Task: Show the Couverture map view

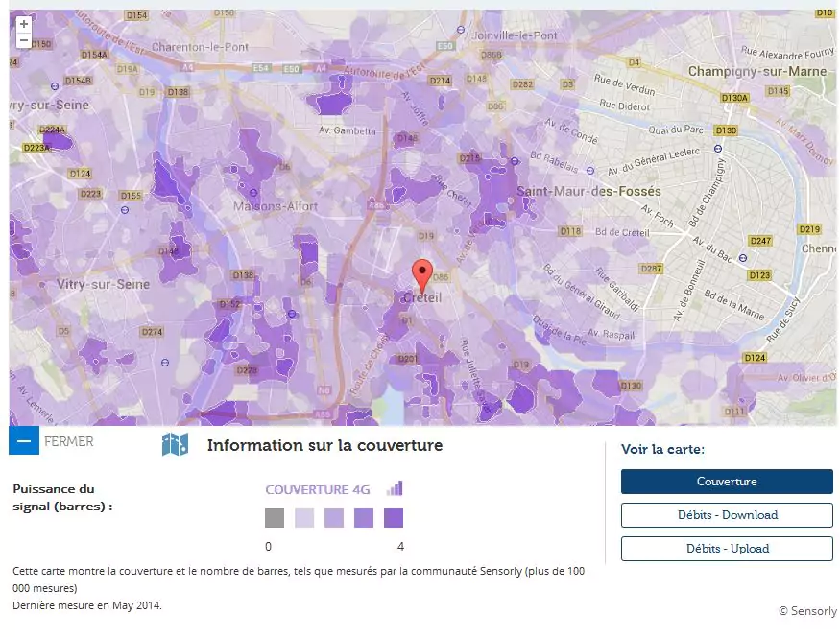Action: 727,482
